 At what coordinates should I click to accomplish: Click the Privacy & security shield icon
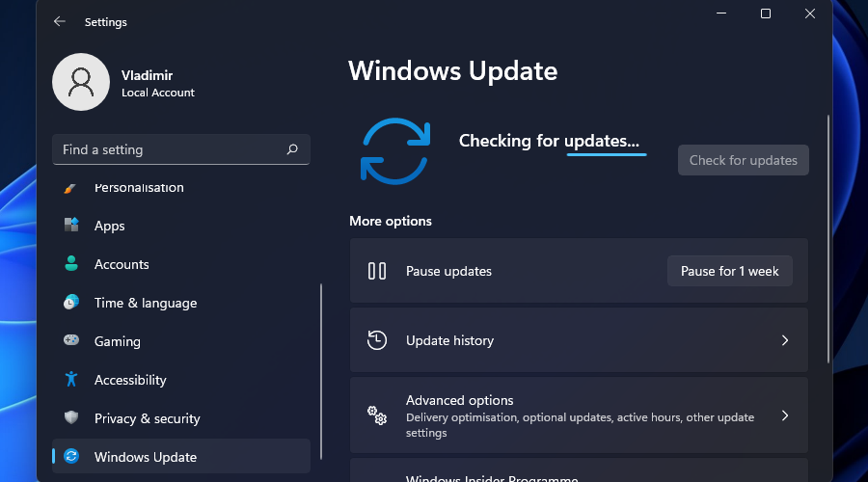pos(71,417)
